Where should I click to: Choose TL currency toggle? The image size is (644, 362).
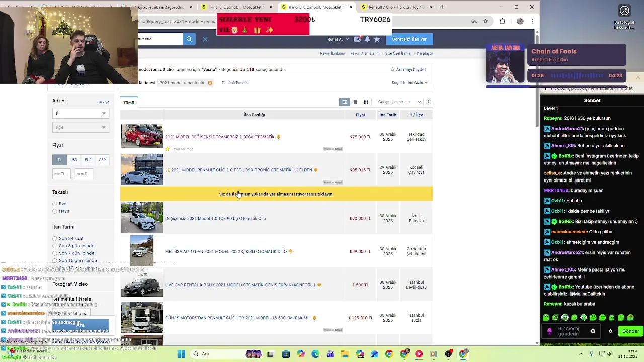(x=59, y=160)
